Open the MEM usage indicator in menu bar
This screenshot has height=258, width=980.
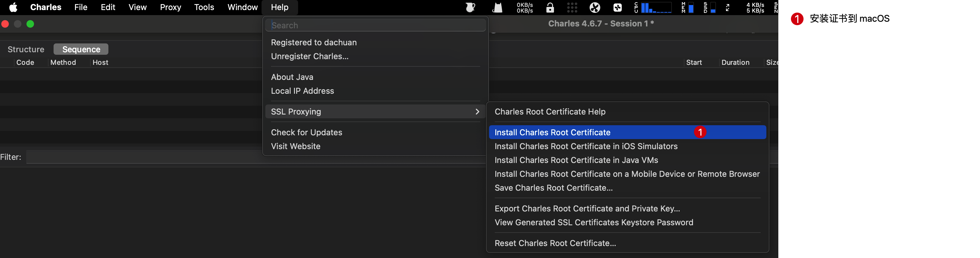pos(688,7)
